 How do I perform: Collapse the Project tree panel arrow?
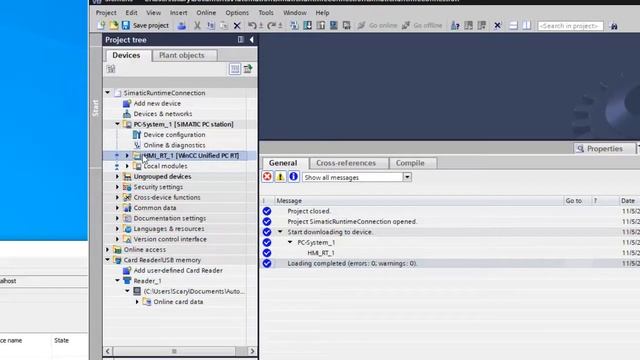251,40
